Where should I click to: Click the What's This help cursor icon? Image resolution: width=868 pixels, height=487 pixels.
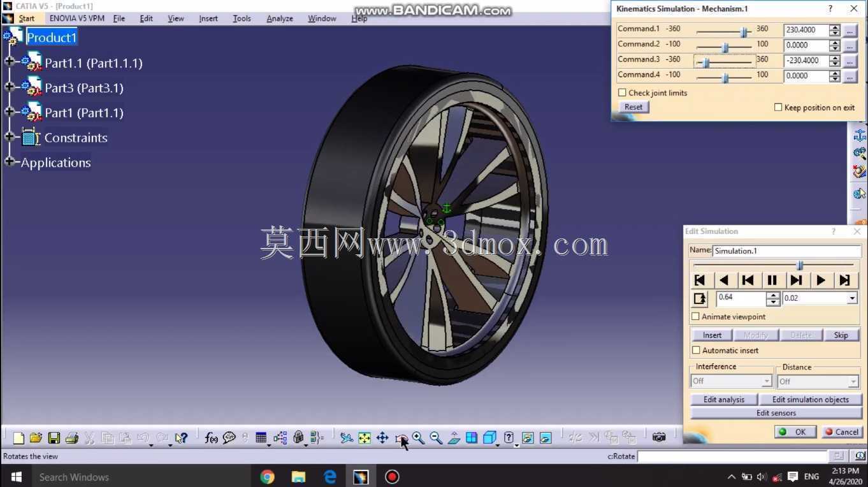[182, 438]
